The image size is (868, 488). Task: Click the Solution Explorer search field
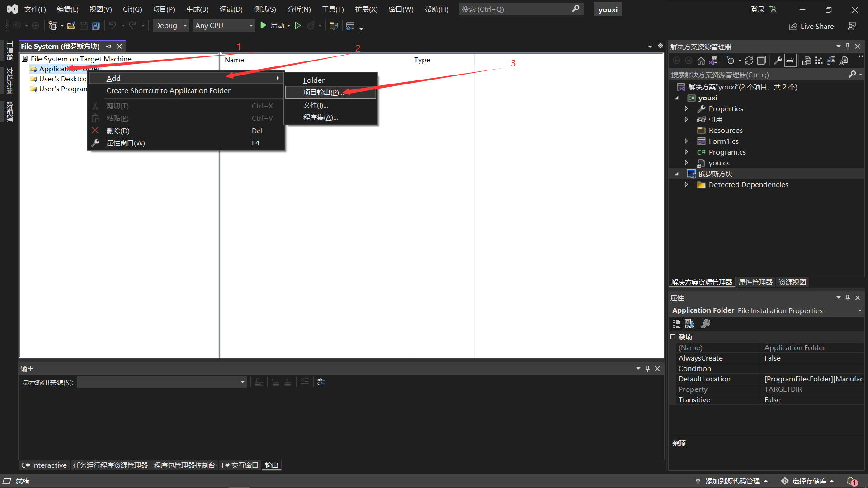tap(759, 75)
